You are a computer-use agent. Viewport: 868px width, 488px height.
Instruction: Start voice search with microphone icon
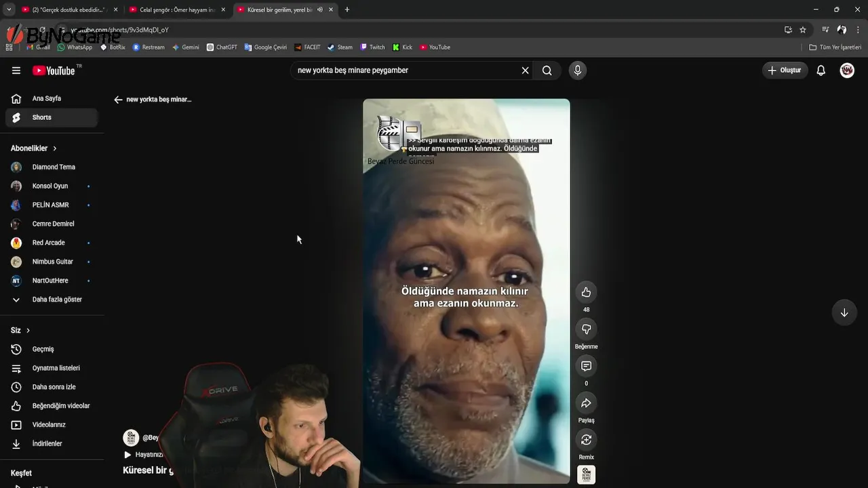[577, 70]
